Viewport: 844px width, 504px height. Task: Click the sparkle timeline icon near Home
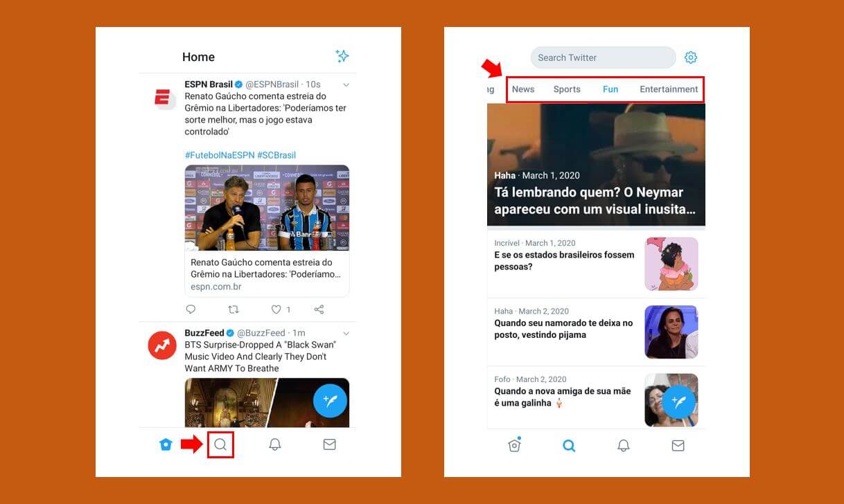(x=342, y=57)
